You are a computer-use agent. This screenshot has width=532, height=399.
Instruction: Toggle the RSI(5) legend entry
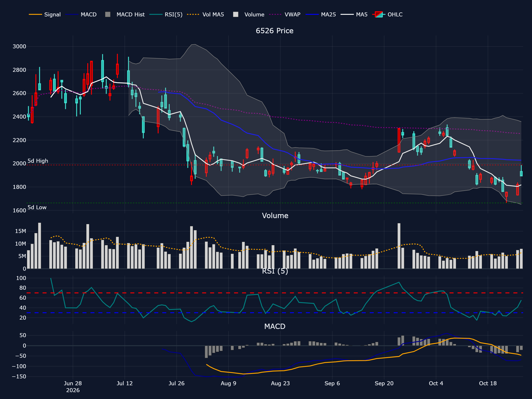[166, 14]
